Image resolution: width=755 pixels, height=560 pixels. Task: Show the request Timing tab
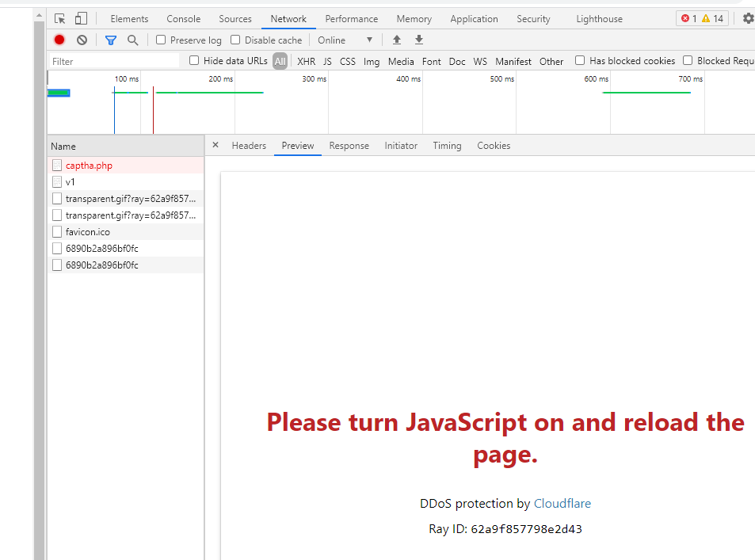pyautogui.click(x=447, y=146)
